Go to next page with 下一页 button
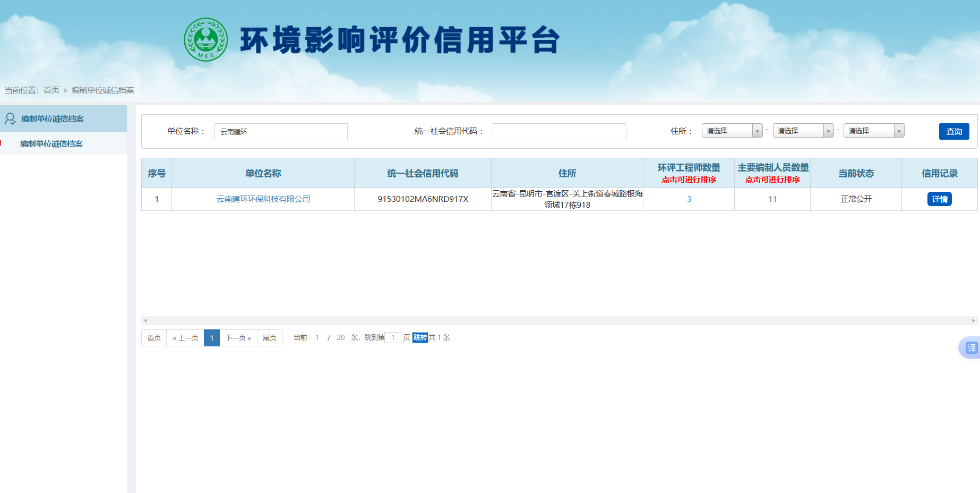Image resolution: width=980 pixels, height=493 pixels. (237, 337)
